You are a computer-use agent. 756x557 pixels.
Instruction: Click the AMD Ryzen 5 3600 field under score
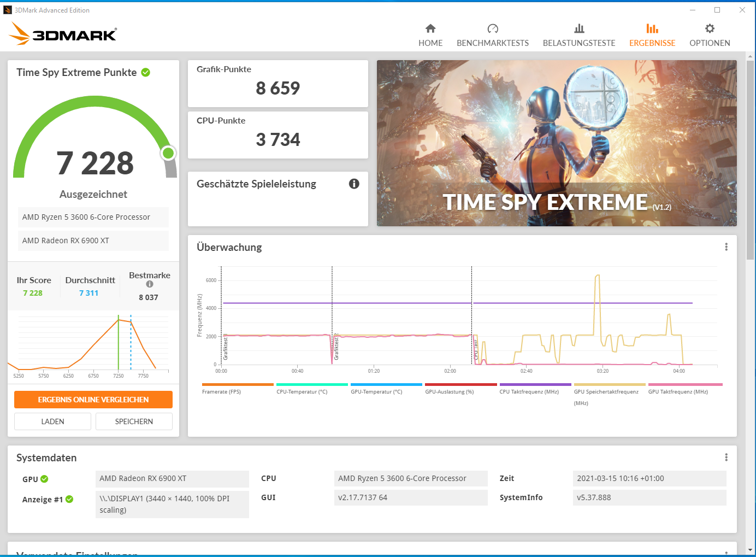(93, 217)
